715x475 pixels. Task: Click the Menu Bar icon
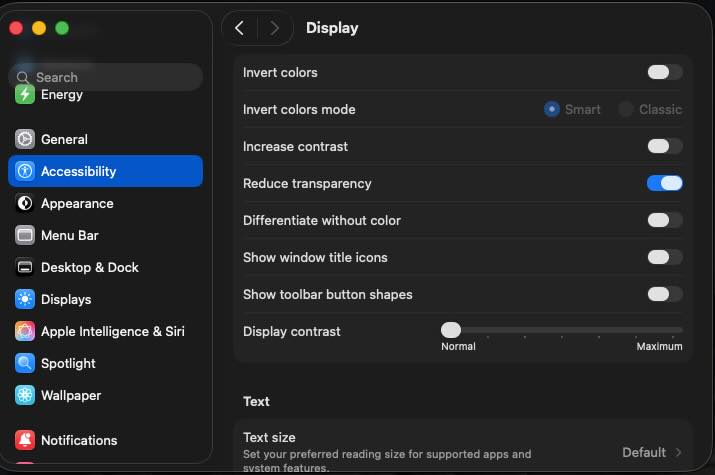click(x=25, y=235)
